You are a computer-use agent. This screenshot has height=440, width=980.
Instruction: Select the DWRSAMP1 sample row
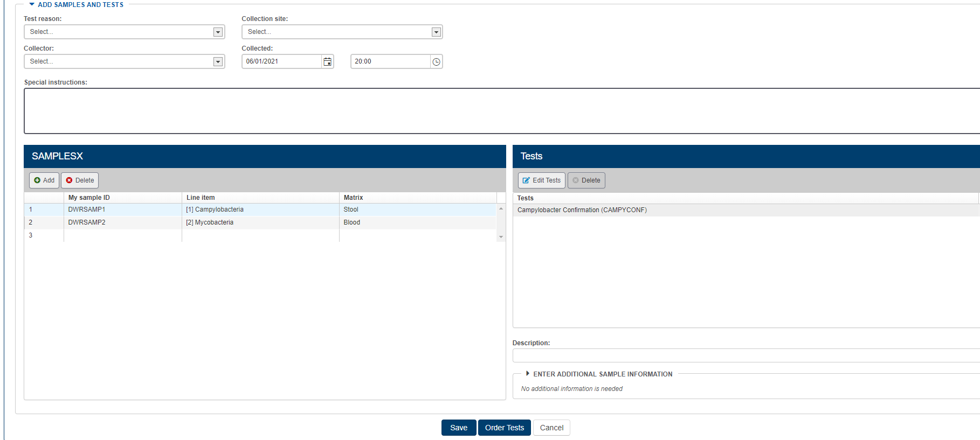tap(87, 209)
